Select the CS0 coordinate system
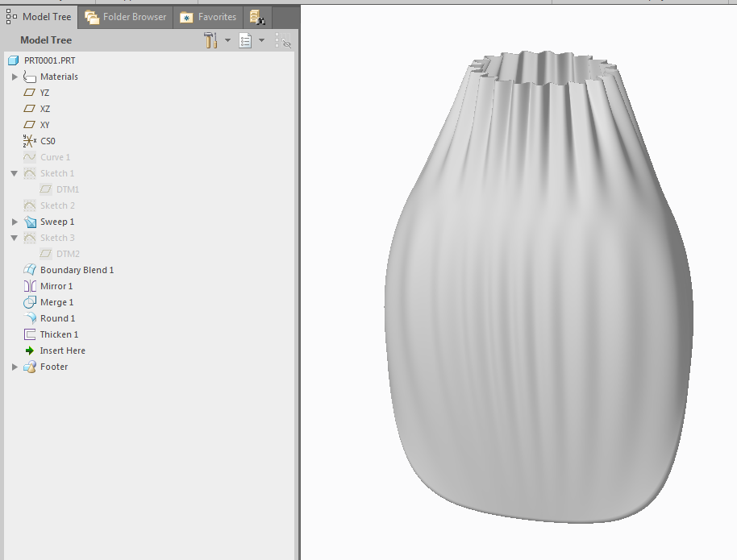The height and width of the screenshot is (560, 737). click(x=48, y=141)
